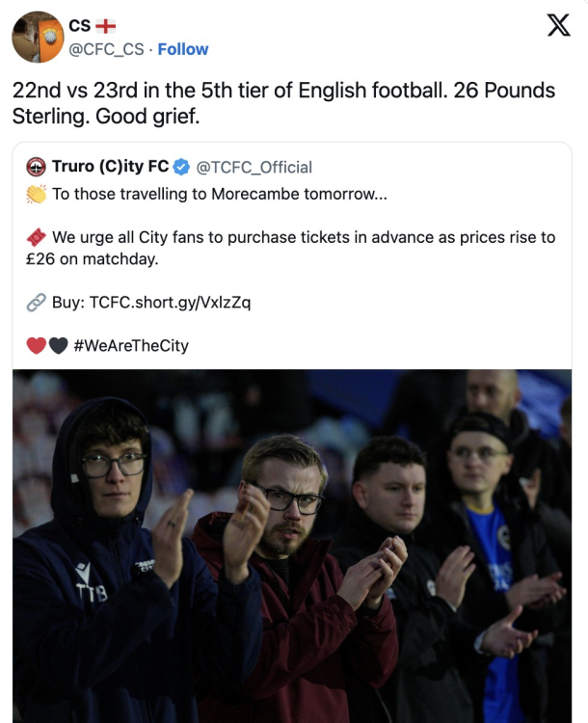This screenshot has height=723, width=588.
Task: Click the chain link emoji before Buy
Action: pos(36,302)
